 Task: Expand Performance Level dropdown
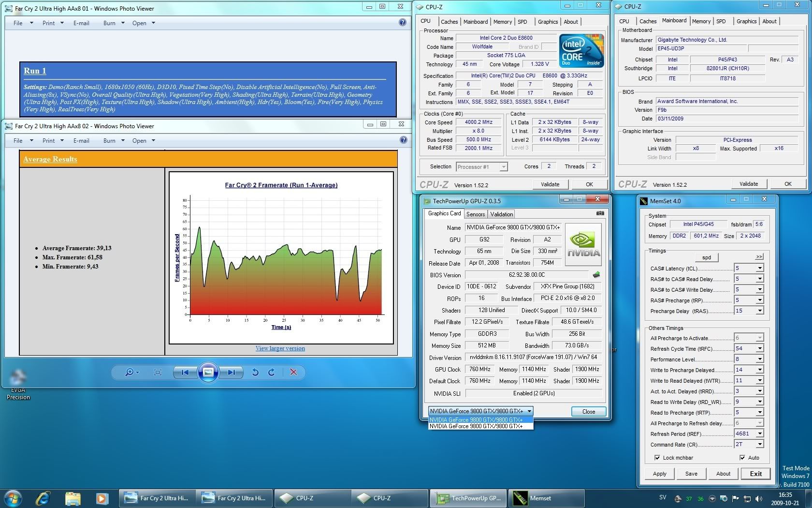coord(760,359)
